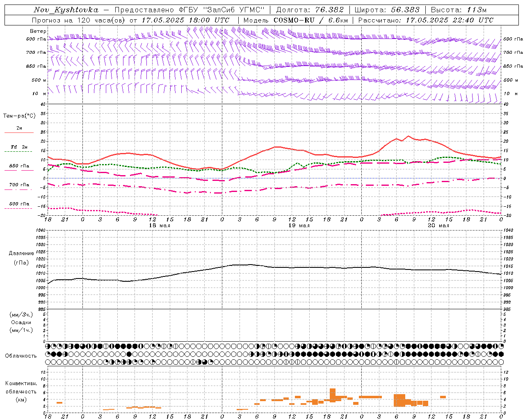Click the '2м' temperature legend entry

19,128
